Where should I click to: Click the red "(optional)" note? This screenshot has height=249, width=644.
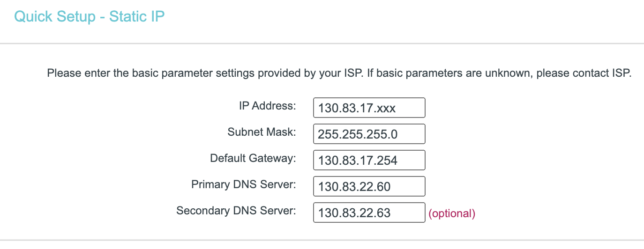click(452, 213)
